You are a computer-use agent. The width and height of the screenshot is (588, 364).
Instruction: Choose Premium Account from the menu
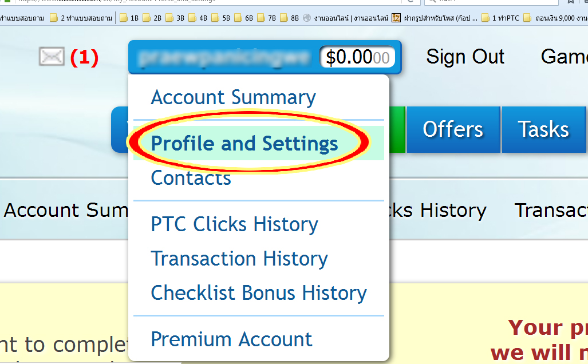(x=231, y=339)
